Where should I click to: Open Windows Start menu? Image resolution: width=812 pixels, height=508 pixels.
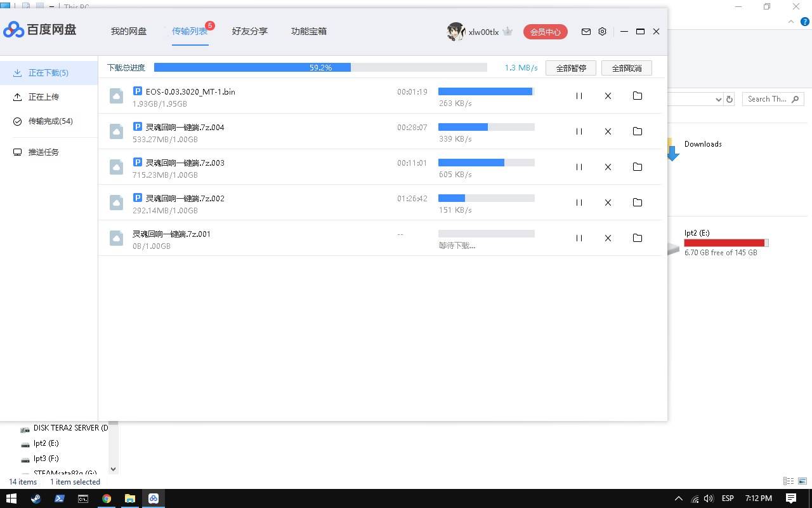(11, 498)
